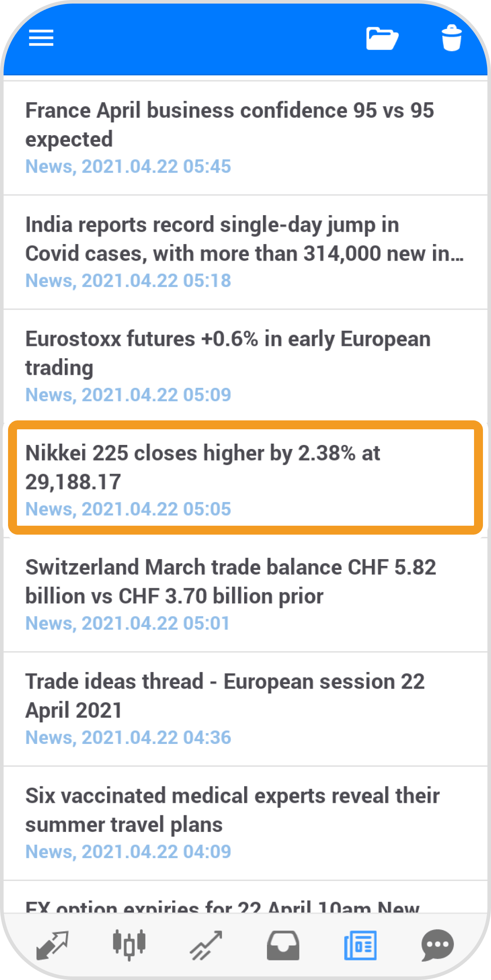Tap the open folder icon
Viewport: 491px width, 980px height.
click(382, 38)
